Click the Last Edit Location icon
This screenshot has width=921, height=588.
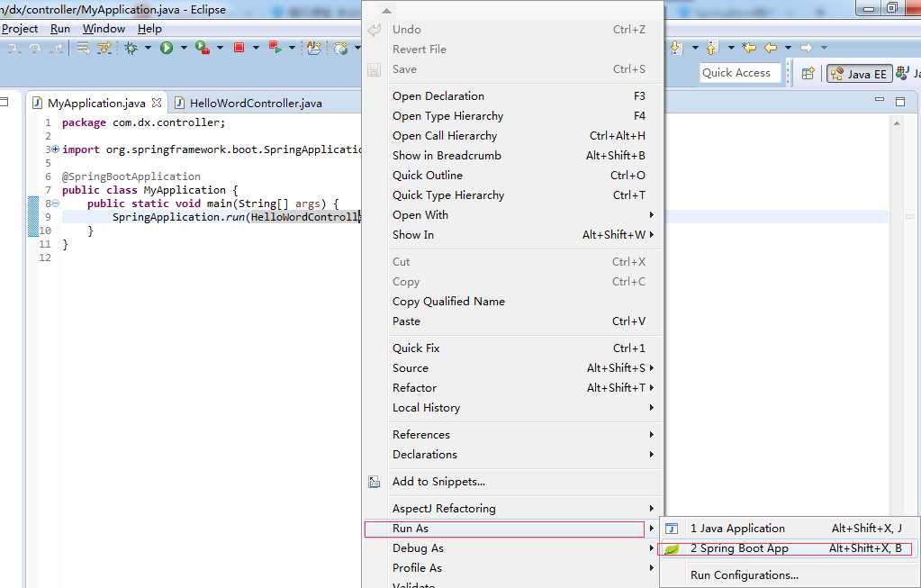(x=749, y=48)
